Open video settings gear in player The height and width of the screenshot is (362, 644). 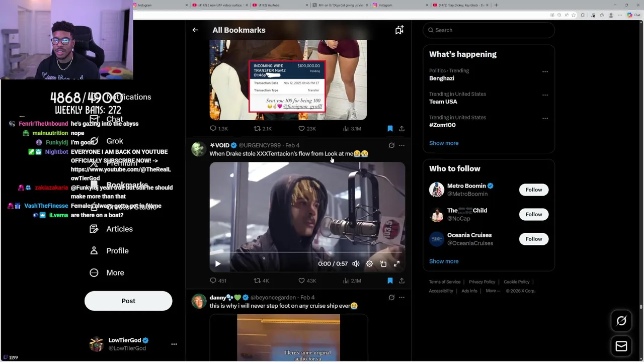coord(369,264)
